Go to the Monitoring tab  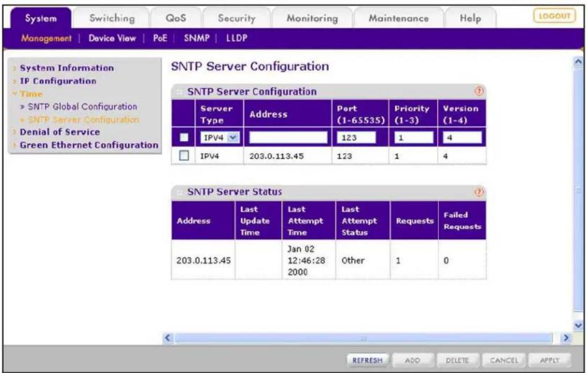click(312, 18)
